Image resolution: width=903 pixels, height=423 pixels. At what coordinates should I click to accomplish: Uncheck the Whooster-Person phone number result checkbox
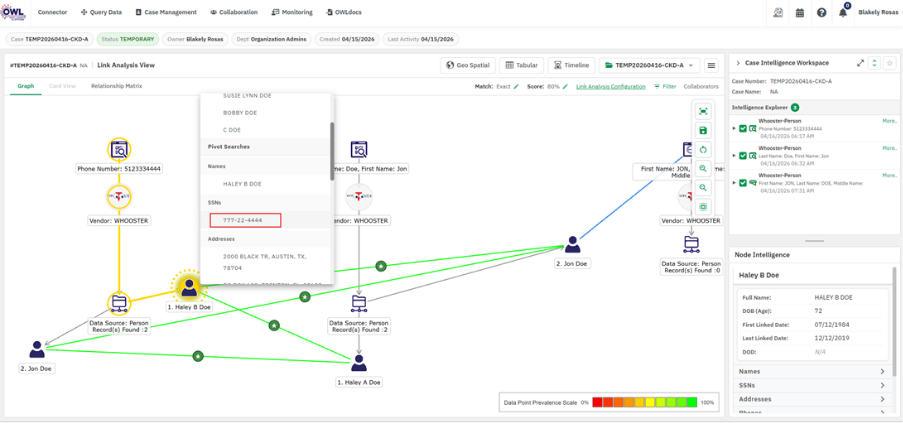click(x=743, y=128)
